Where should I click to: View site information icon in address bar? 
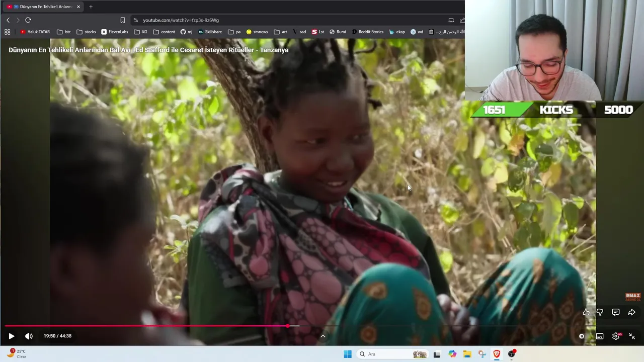coord(135,20)
